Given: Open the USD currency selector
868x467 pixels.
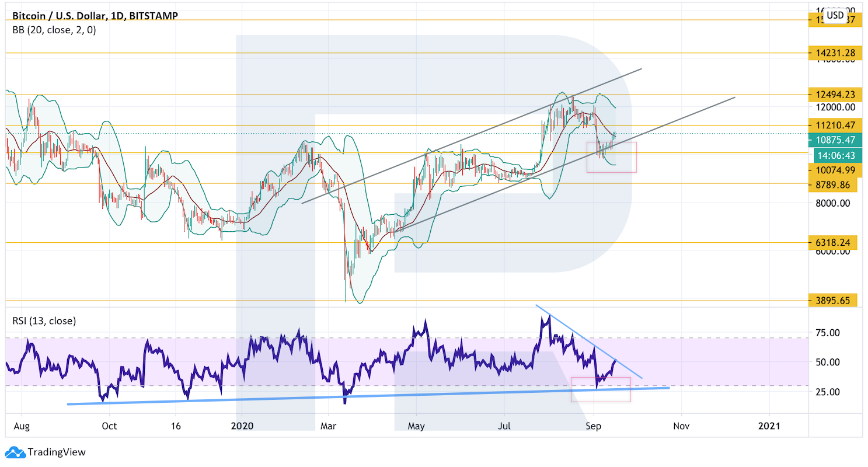Looking at the screenshot, I should pos(835,16).
